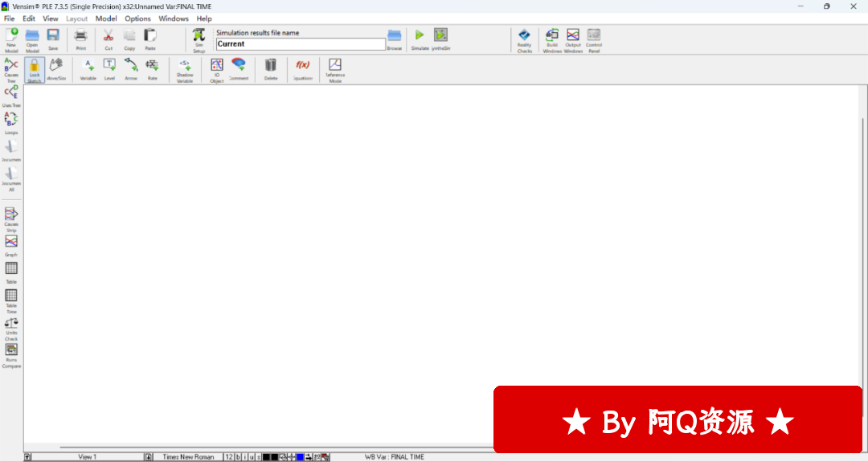The height and width of the screenshot is (462, 868).
Task: Save the model using the Save icon
Action: [53, 40]
